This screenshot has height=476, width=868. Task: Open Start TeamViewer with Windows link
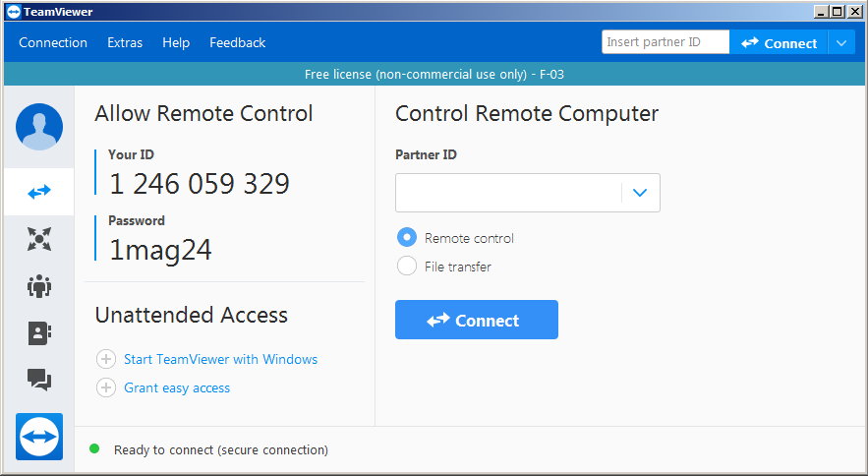point(221,359)
